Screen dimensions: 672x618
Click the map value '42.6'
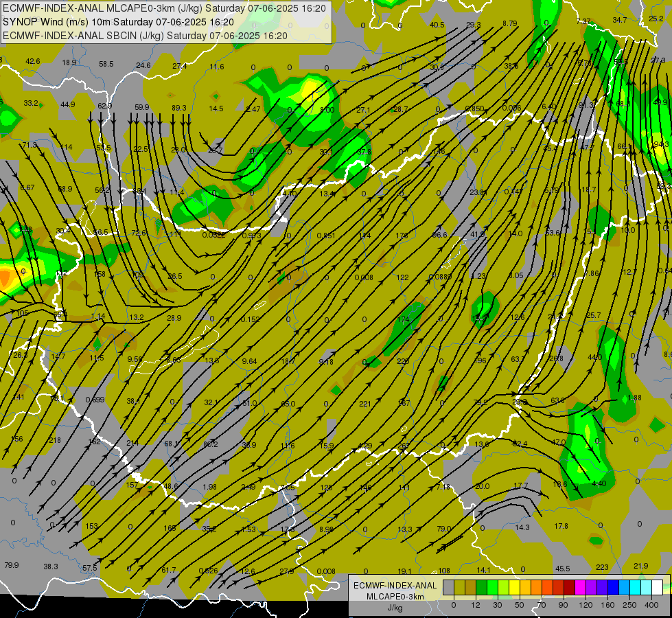coord(32,61)
